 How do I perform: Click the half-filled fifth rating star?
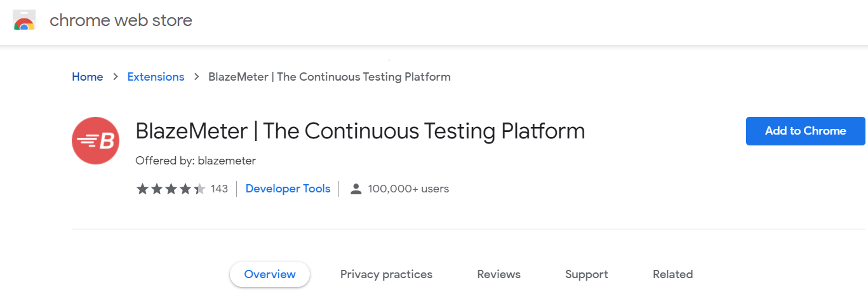point(199,189)
